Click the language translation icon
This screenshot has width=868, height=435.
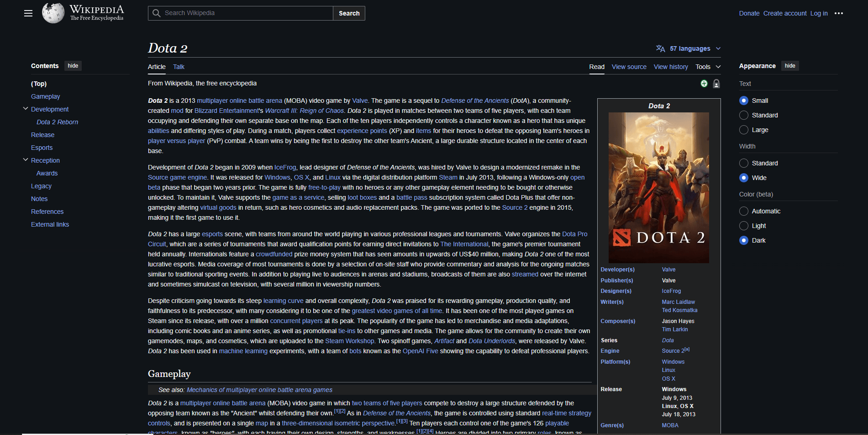tap(660, 48)
